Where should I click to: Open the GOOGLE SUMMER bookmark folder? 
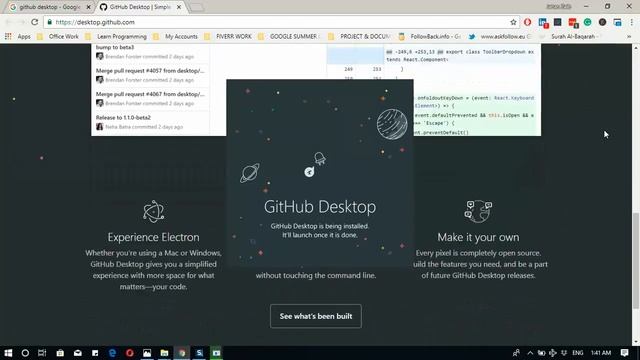click(289, 36)
